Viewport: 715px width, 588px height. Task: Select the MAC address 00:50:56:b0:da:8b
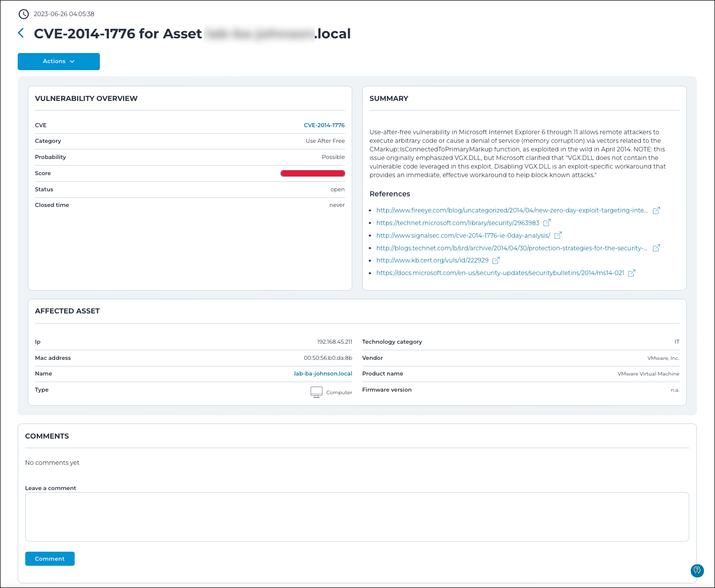pos(328,358)
